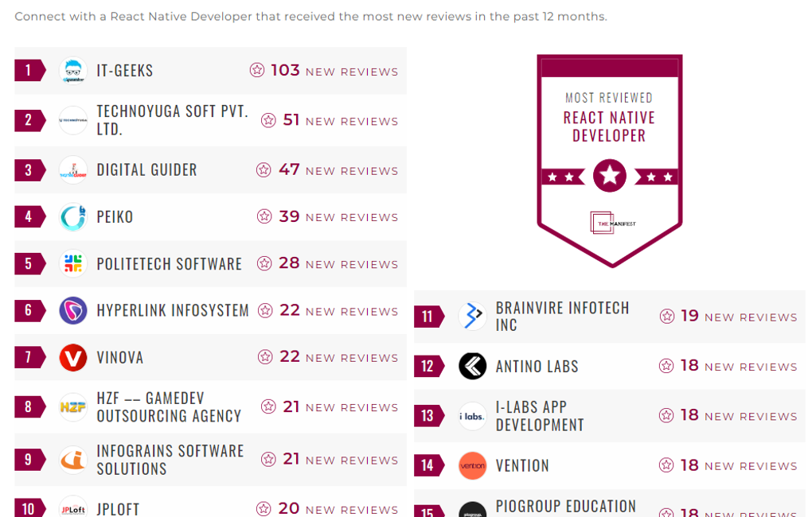Click the star icon beside Vinova's reviews
812x517 pixels.
(265, 357)
